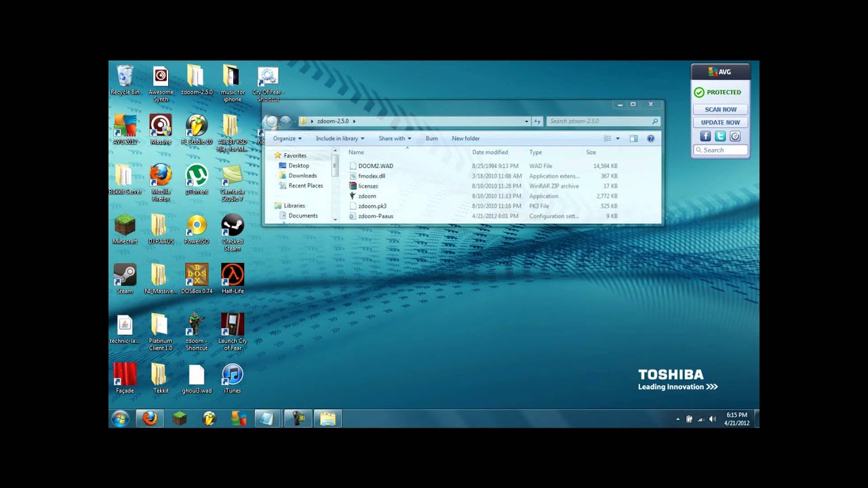The height and width of the screenshot is (488, 868).
Task: Select the music for iphone folder
Action: point(233,84)
